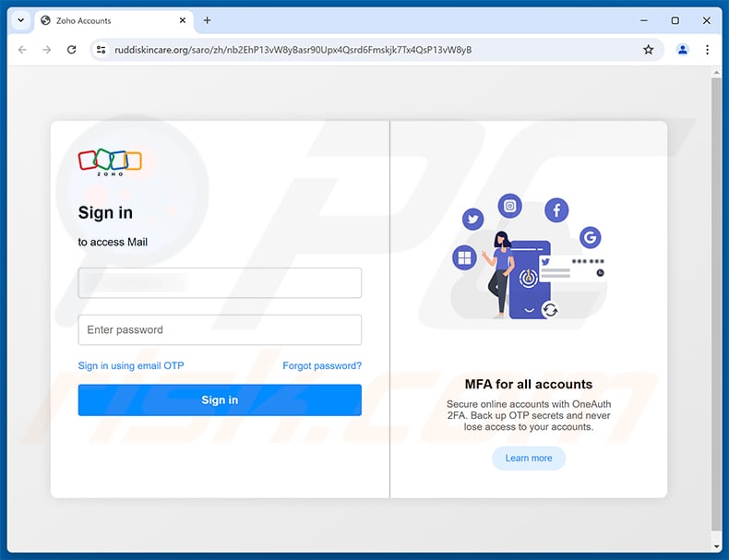Click the Google icon in illustration

coord(590,237)
